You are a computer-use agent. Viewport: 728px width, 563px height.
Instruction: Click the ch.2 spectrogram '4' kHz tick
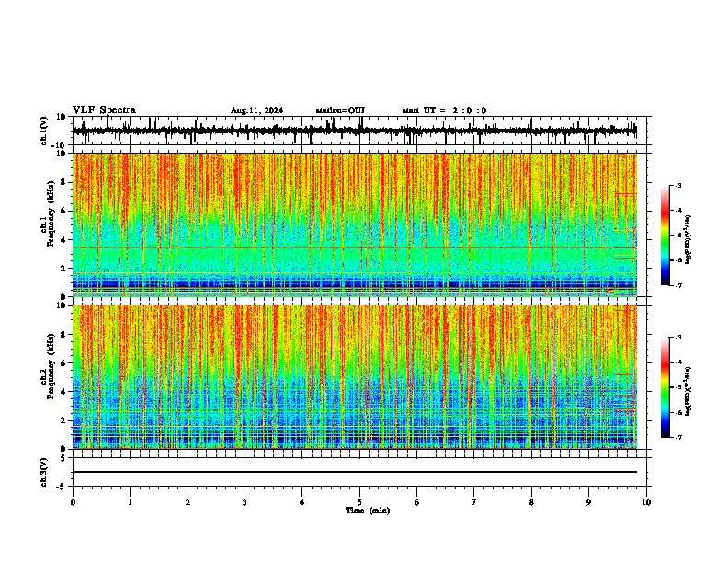[63, 392]
